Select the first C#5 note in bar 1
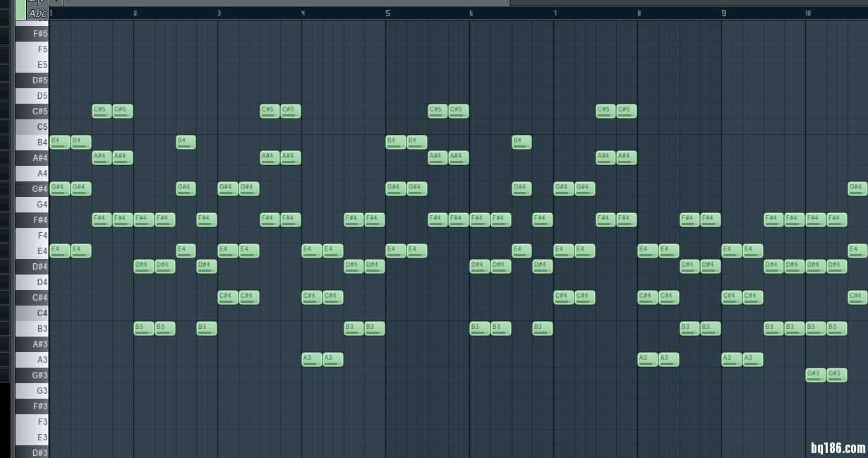This screenshot has width=868, height=458. (x=102, y=111)
